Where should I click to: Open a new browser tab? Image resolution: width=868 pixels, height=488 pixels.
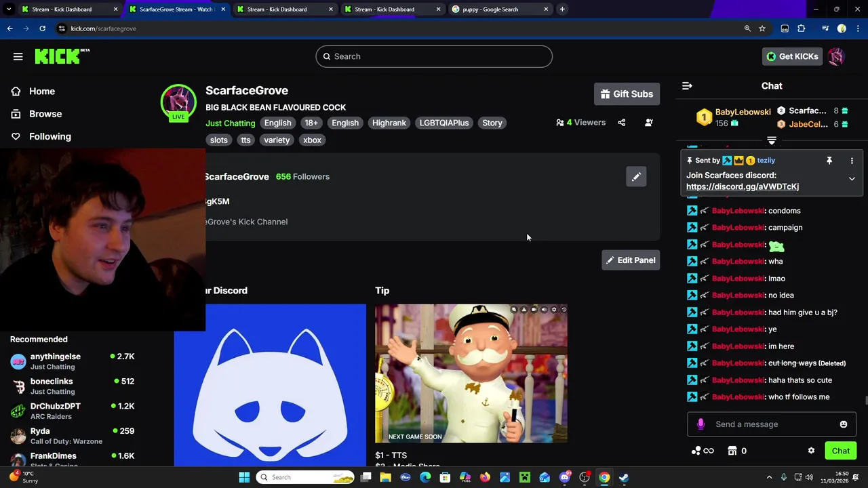[x=562, y=9]
